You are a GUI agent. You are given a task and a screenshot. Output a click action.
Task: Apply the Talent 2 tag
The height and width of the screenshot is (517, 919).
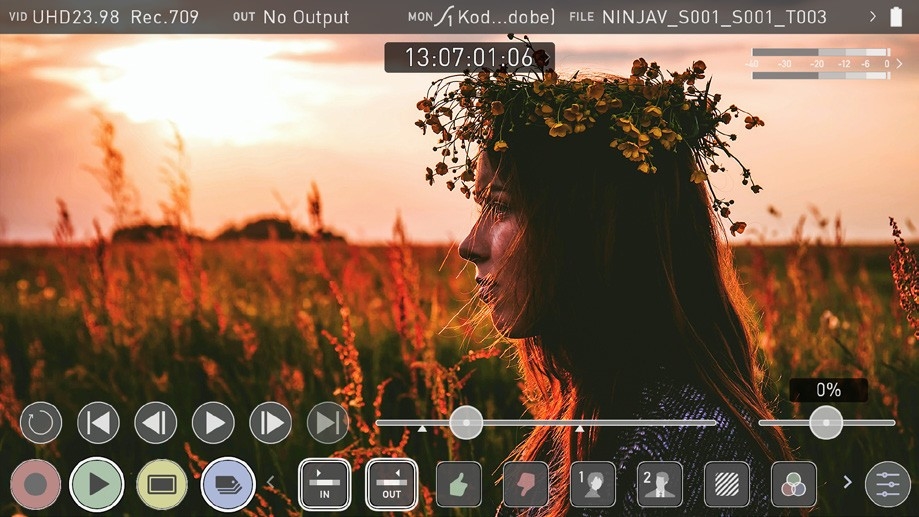(x=660, y=485)
